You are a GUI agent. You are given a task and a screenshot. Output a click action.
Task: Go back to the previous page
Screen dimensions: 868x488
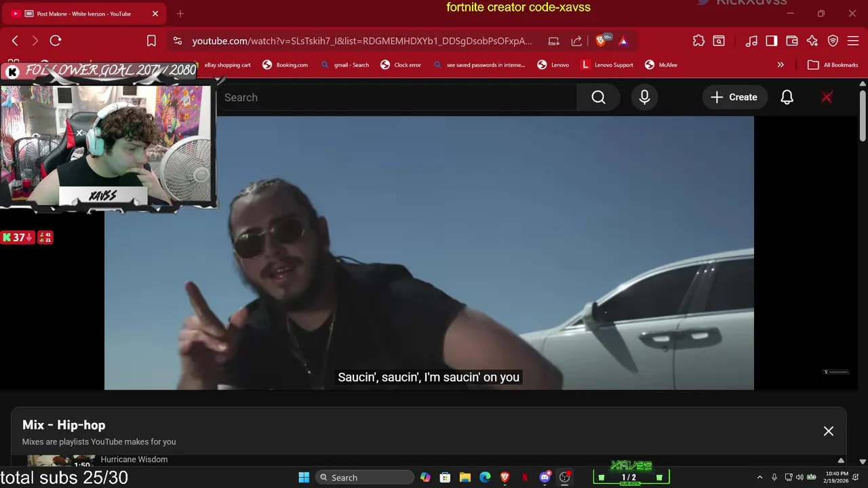point(15,41)
